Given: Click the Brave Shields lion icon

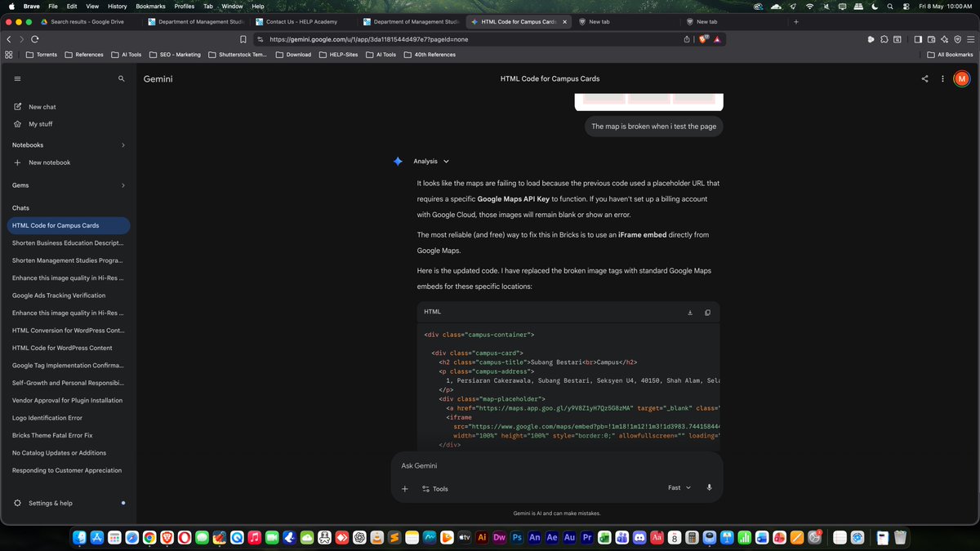Looking at the screenshot, I should (x=705, y=38).
